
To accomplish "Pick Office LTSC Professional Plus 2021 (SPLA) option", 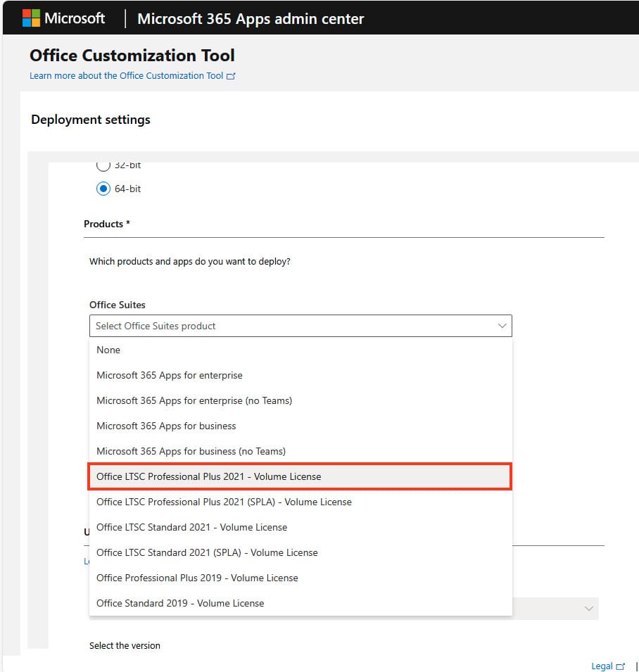I will (x=224, y=502).
